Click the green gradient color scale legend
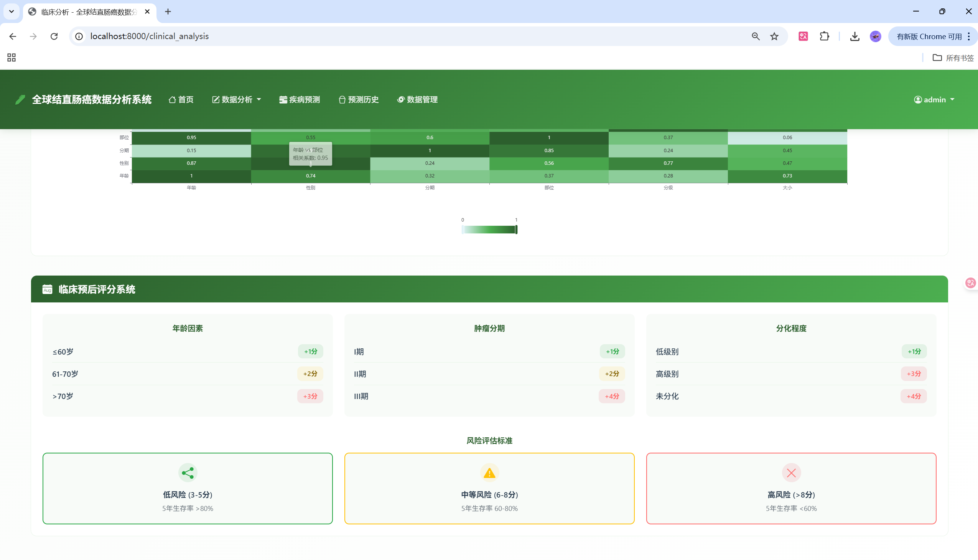978x560 pixels. coord(489,230)
